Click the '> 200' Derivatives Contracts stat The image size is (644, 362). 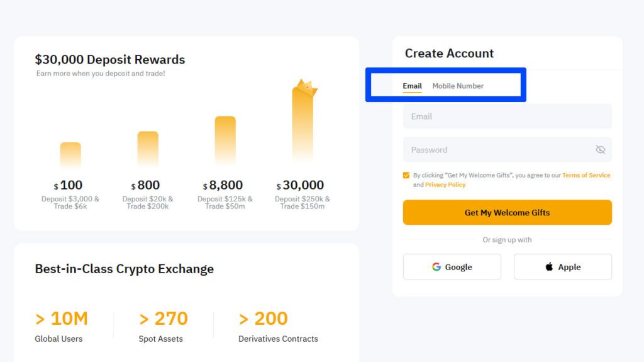[x=264, y=319]
